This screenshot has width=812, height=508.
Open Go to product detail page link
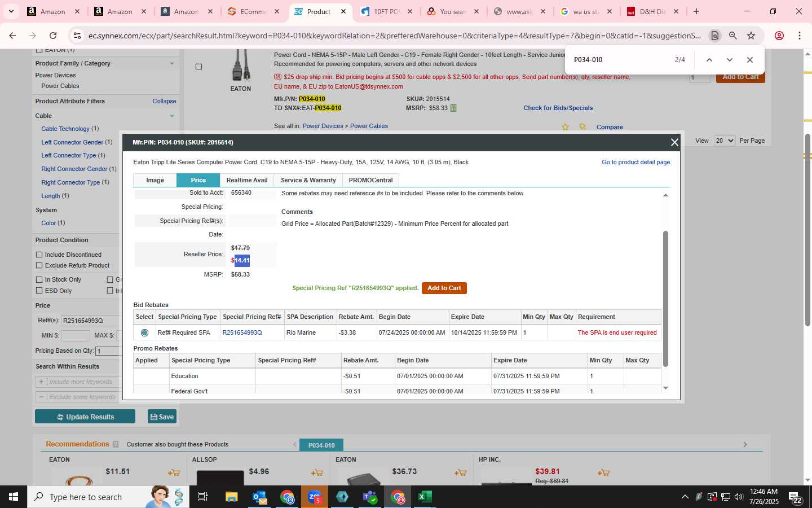[636, 162]
